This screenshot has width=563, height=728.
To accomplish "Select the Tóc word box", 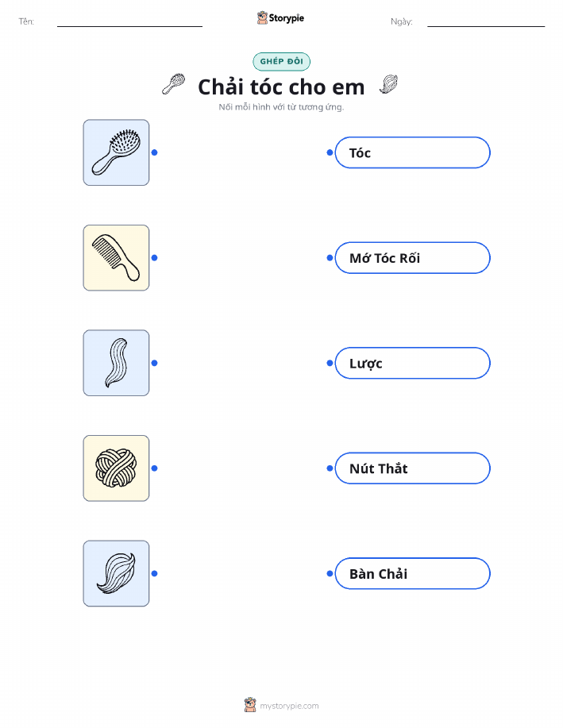I will click(x=412, y=152).
